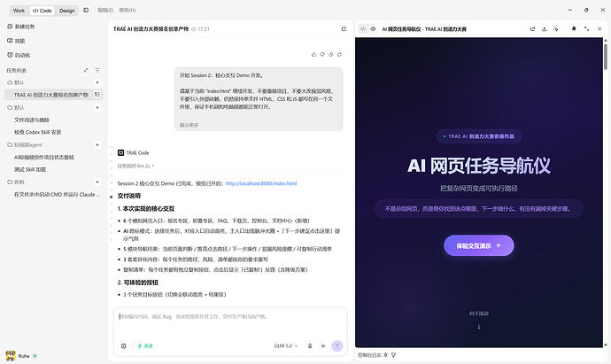The height and width of the screenshot is (364, 611).
Task: Click the share icon in the preview header
Action: coord(533,29)
